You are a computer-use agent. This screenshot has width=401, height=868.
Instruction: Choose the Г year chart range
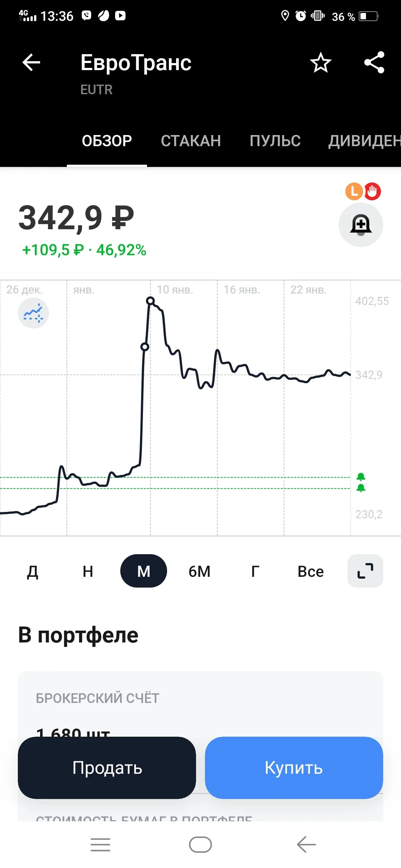tap(255, 571)
